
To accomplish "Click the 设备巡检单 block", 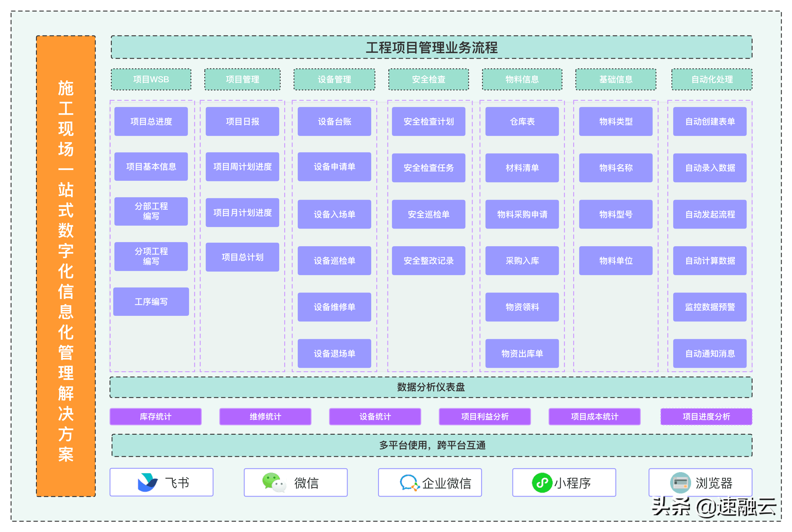I will click(334, 261).
